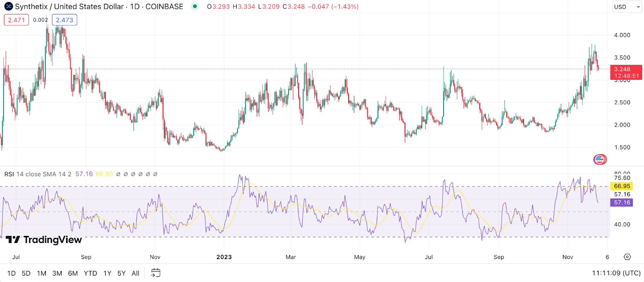
Task: Click the Synthetix / United States Dollar title
Action: click(69, 6)
